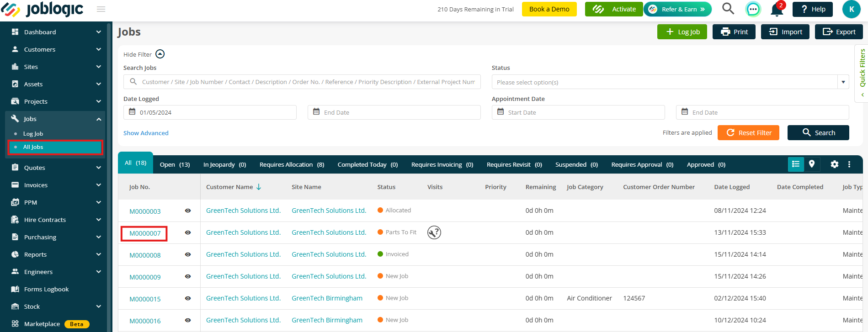Click the Assets sidebar icon

pyautogui.click(x=15, y=84)
